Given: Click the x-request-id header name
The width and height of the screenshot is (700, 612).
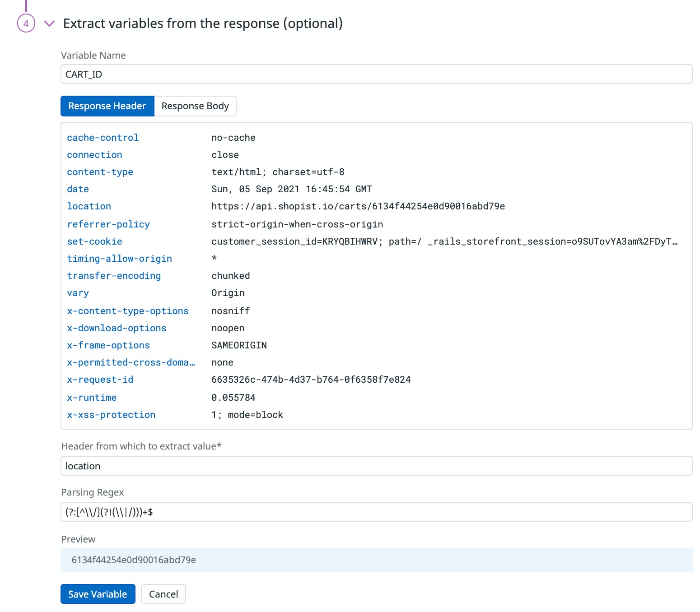Looking at the screenshot, I should tap(100, 380).
